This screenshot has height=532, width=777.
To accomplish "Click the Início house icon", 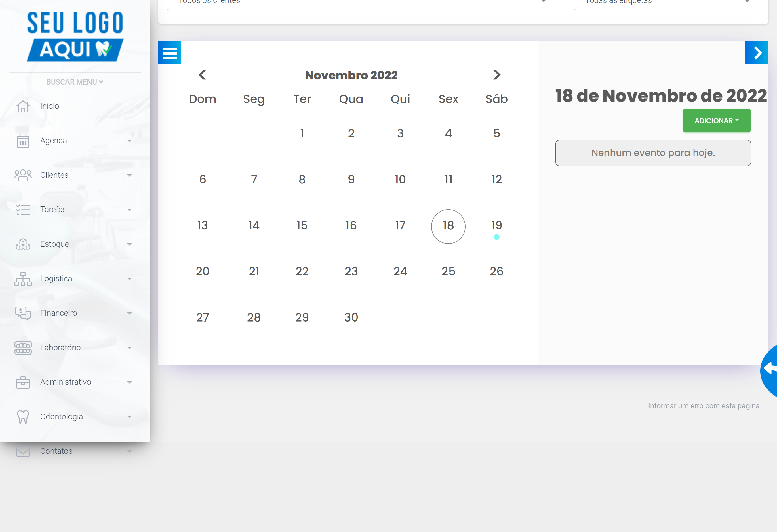I will click(x=23, y=106).
